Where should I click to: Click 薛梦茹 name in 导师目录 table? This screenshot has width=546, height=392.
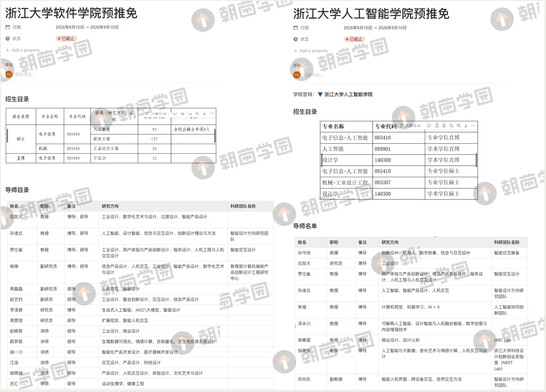tap(16, 342)
